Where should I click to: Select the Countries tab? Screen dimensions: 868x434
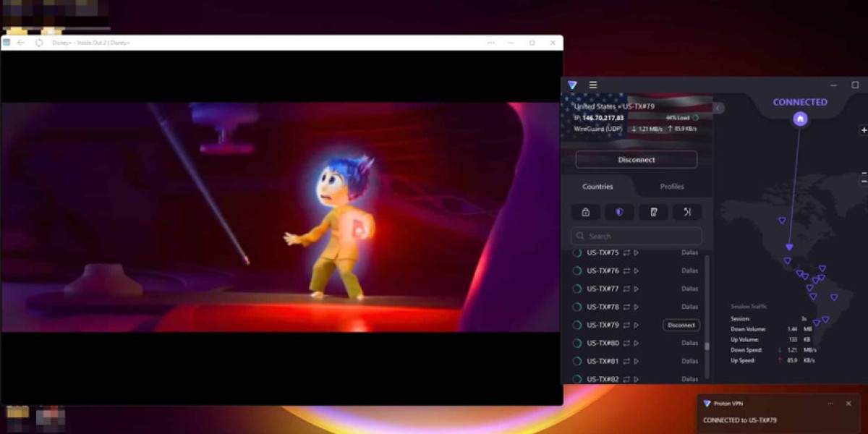pos(597,187)
